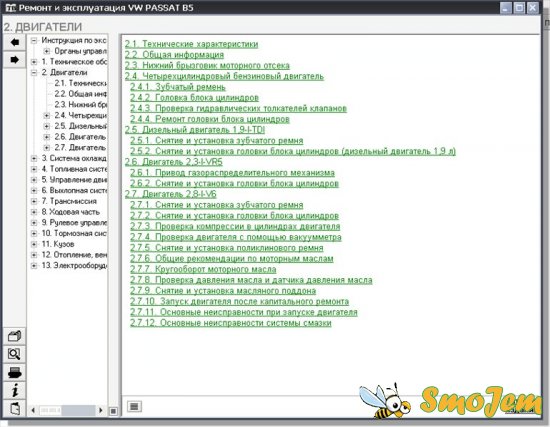Expand '2.6. Двигатель' tree node
Image resolution: width=550 pixels, height=427 pixels.
pyautogui.click(x=47, y=137)
